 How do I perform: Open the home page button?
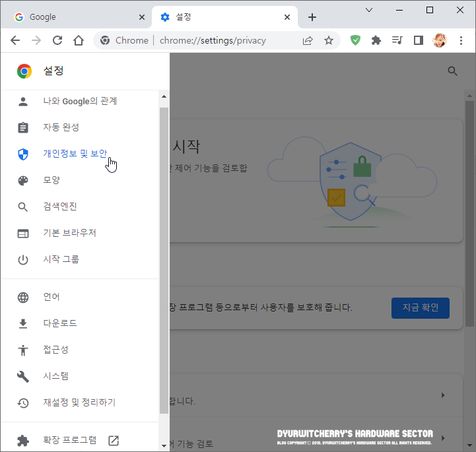79,40
